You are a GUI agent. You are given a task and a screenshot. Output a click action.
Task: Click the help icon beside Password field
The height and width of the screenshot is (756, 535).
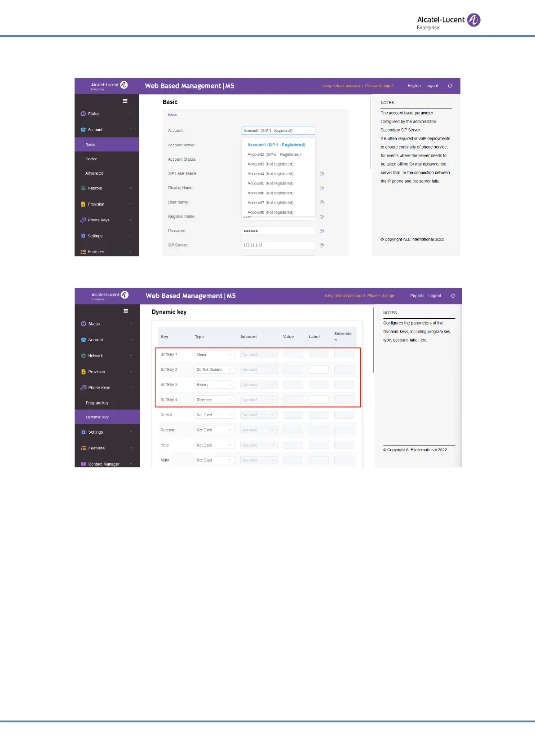click(322, 231)
